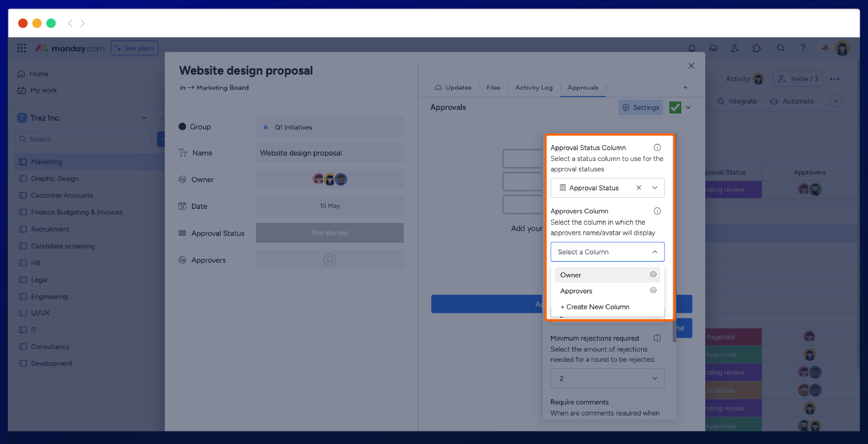Click the Automate robot icon
The width and height of the screenshot is (868, 444).
point(774,101)
